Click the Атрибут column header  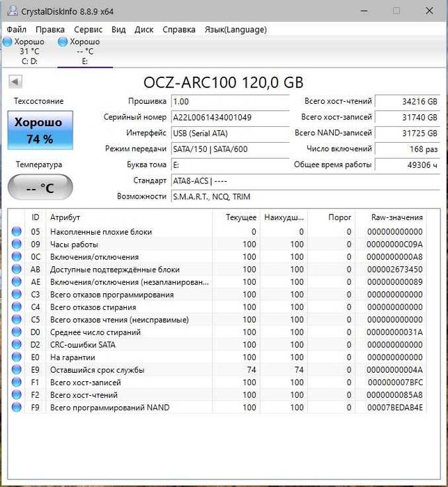(129, 217)
